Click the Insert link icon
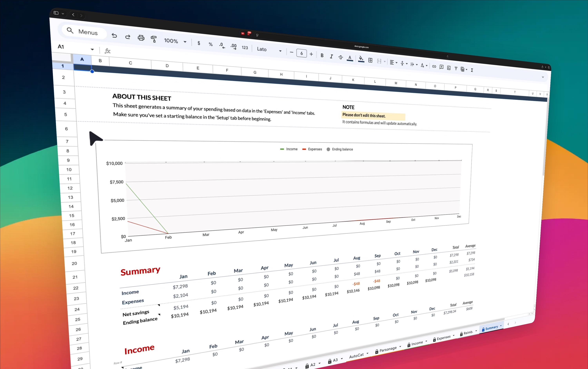588x369 pixels. [x=434, y=66]
